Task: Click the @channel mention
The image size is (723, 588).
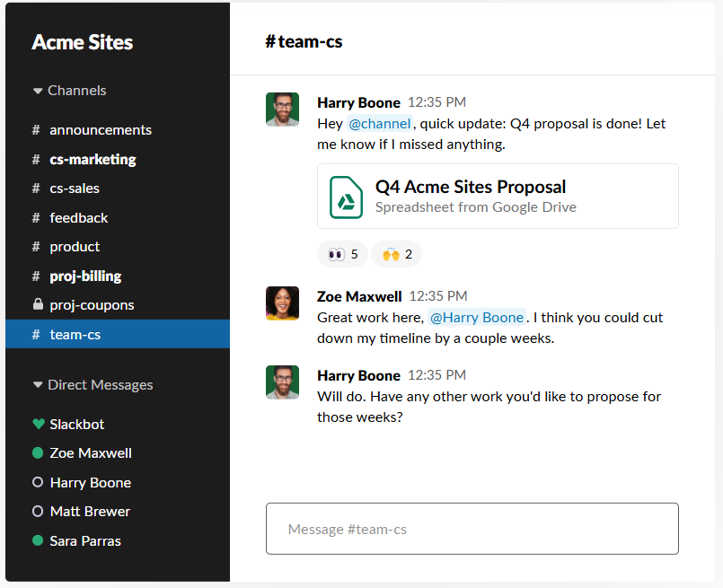Action: coord(379,124)
